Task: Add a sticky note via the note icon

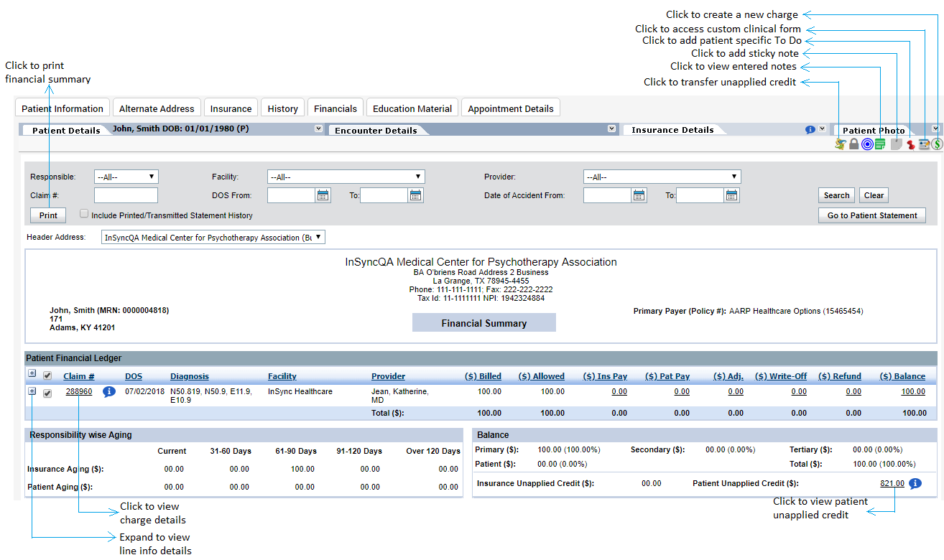Action: 897,144
